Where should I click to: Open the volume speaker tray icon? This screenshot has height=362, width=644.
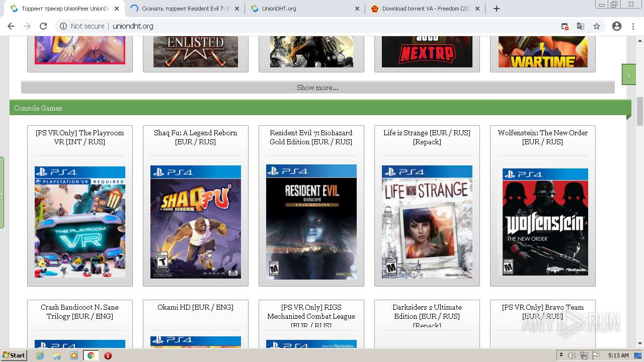572,355
